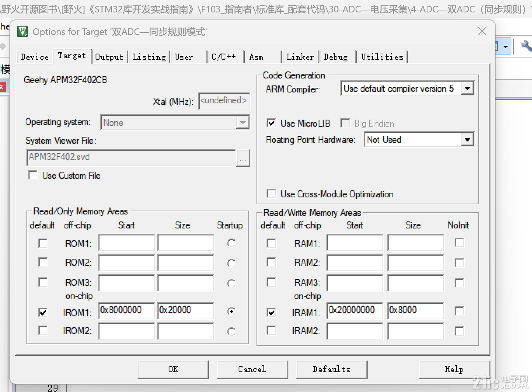Check the RAM3 default checkbox

click(271, 282)
